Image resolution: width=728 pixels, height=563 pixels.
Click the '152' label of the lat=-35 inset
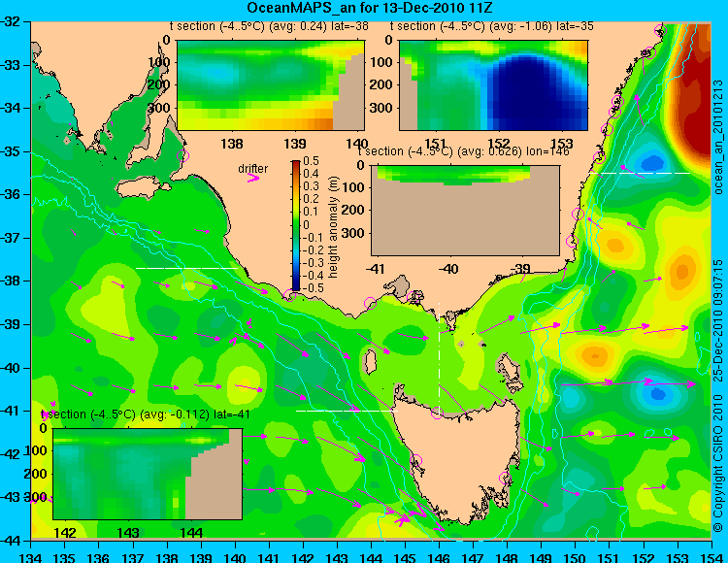pyautogui.click(x=499, y=144)
